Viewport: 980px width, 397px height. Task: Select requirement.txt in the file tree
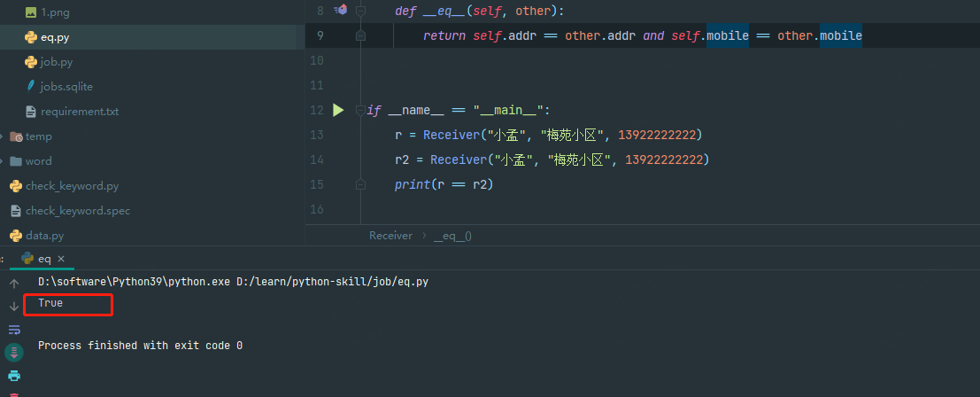[79, 112]
